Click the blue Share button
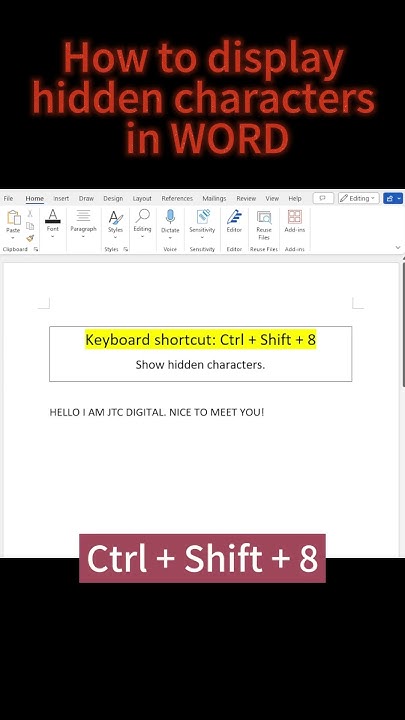This screenshot has width=405, height=720. [x=393, y=198]
